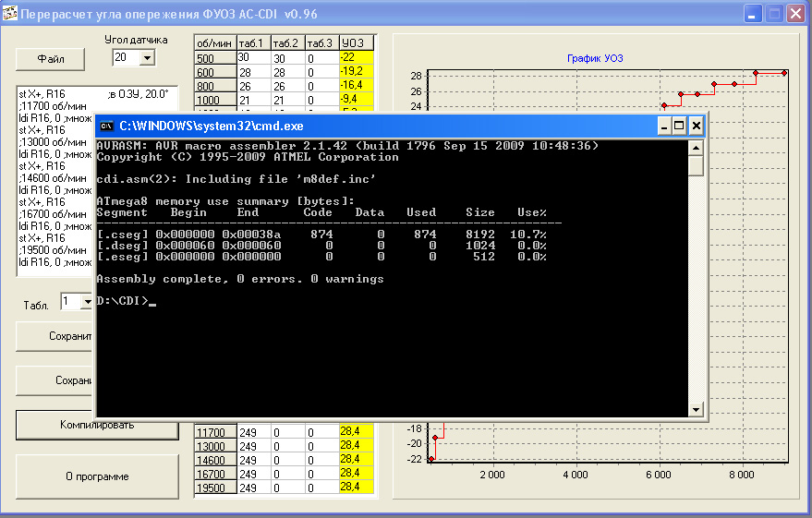Click the 11700 rpm row header
This screenshot has height=518, width=812.
coord(215,432)
